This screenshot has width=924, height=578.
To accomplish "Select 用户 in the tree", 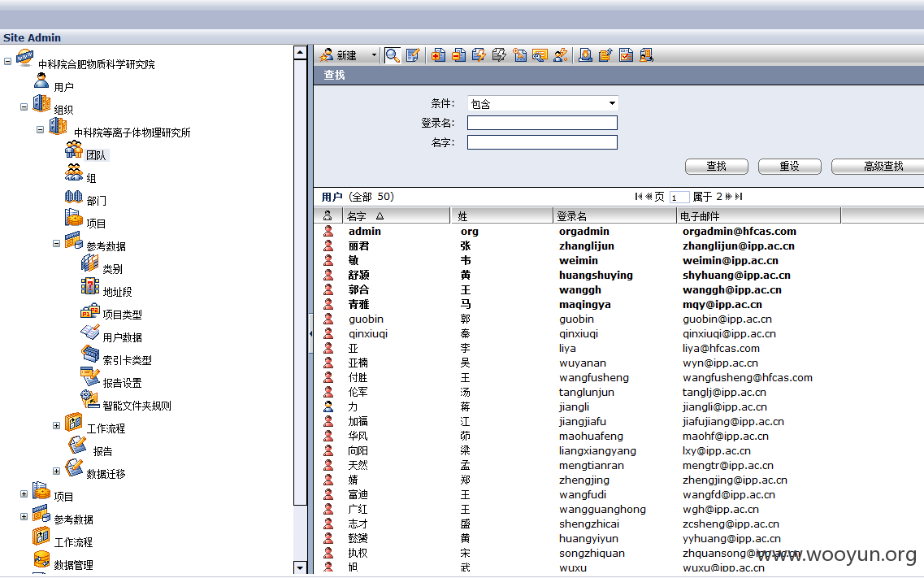I will (63, 87).
